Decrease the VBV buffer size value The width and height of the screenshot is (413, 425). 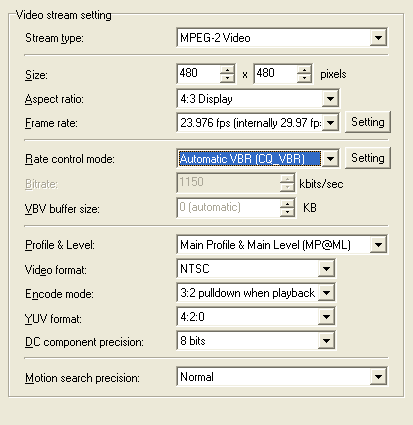click(287, 212)
